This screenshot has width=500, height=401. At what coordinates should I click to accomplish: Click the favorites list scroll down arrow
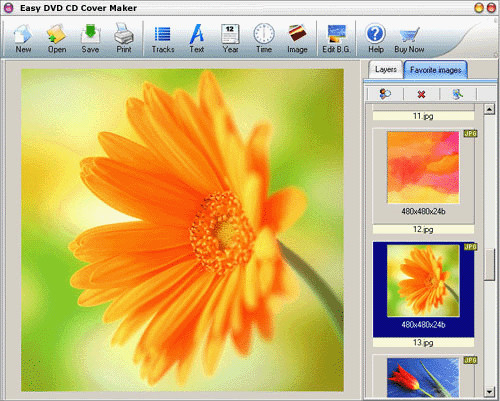[489, 392]
